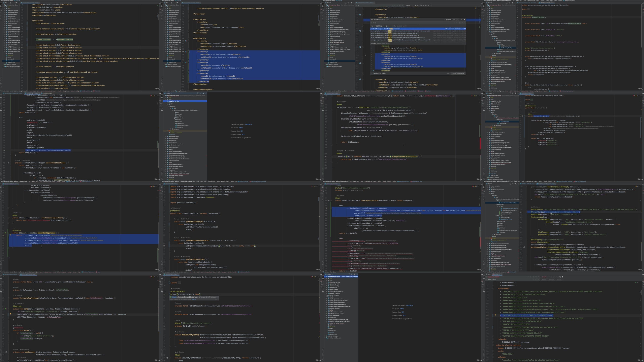Click lightbulb beside the CompletableFuture kafkaResultFuture line

coord(10,314)
